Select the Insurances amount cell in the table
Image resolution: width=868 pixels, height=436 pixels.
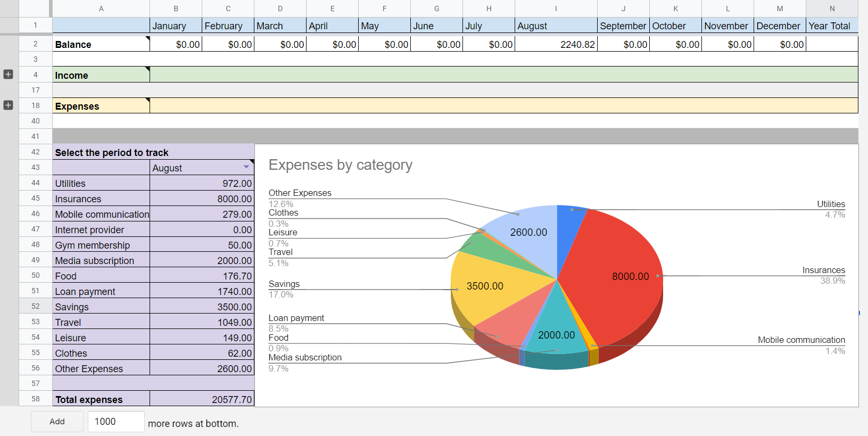click(202, 199)
